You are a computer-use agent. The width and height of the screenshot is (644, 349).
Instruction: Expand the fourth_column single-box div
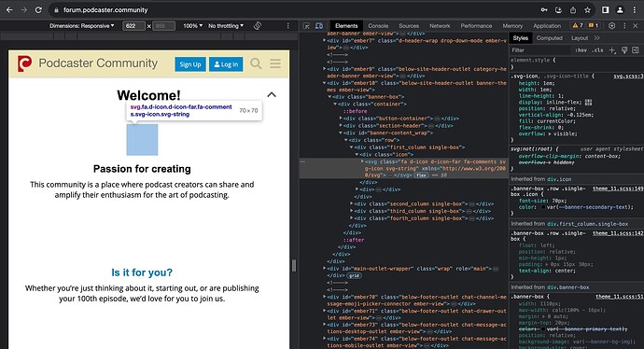(x=352, y=218)
